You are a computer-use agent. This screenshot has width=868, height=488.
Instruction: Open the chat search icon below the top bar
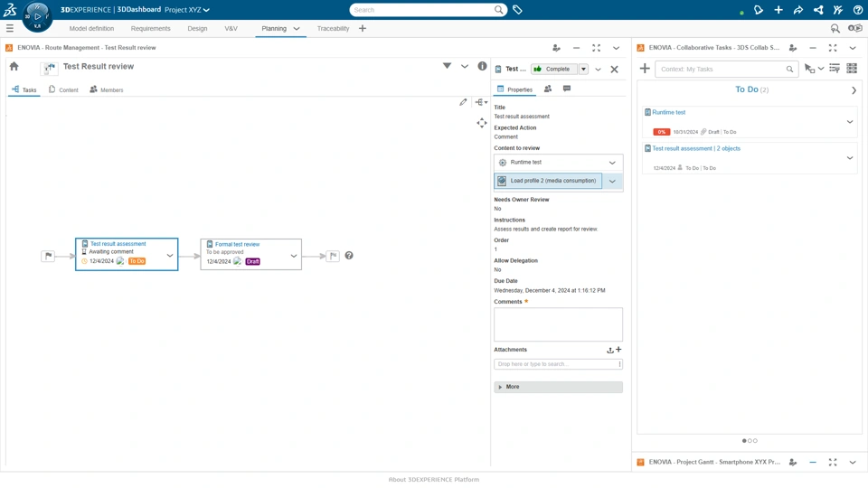[835, 28]
